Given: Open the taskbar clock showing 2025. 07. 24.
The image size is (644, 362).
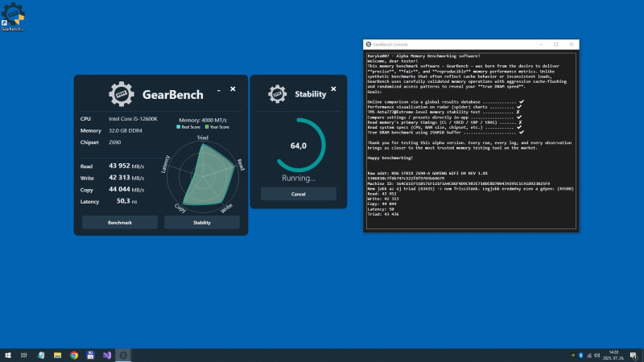Looking at the screenshot, I should 613,356.
